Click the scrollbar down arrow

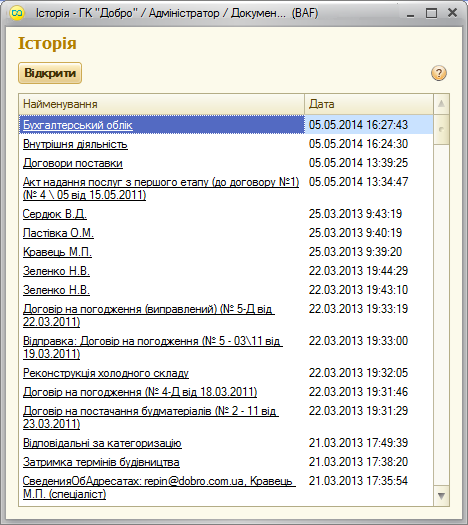click(441, 496)
